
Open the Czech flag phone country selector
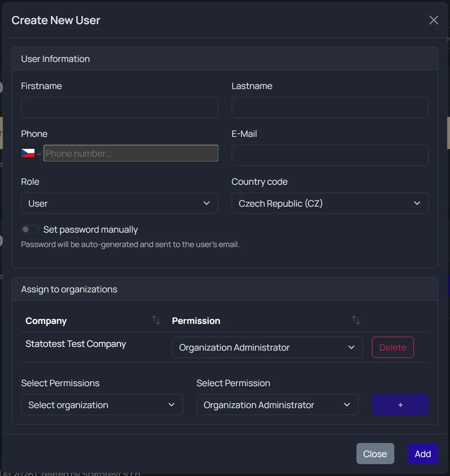(31, 153)
